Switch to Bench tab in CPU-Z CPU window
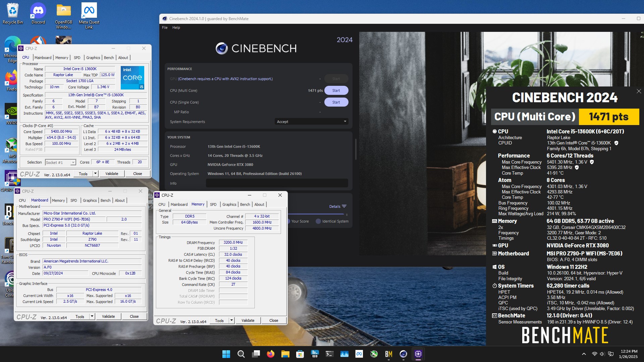The image size is (644, 362). (109, 58)
